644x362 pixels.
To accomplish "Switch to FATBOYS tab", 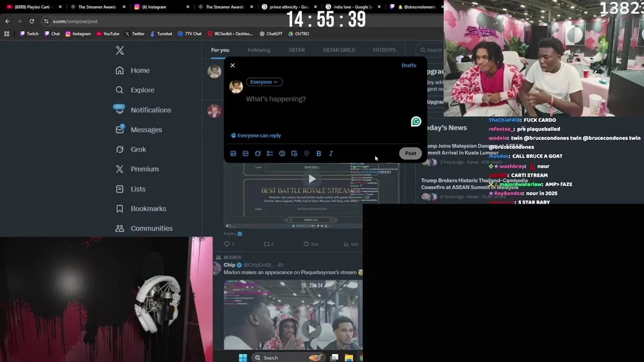I will pyautogui.click(x=384, y=50).
